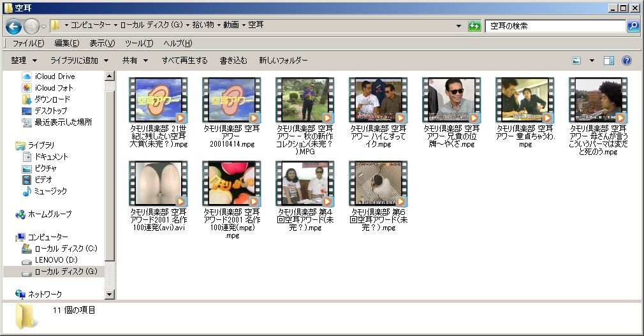Open ライブラリに追加 dropdown
The width and height of the screenshot is (644, 336).
(x=79, y=61)
